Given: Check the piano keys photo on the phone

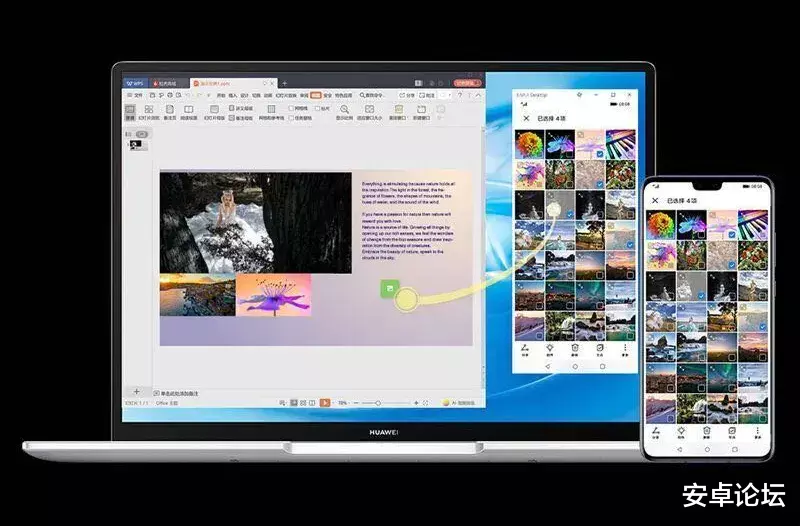Looking at the screenshot, I should pyautogui.click(x=762, y=235).
